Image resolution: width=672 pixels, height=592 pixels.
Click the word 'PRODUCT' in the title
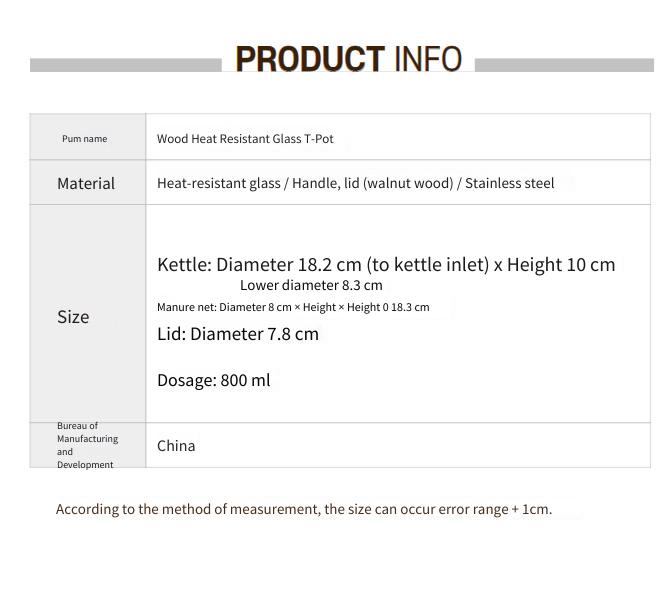point(310,59)
